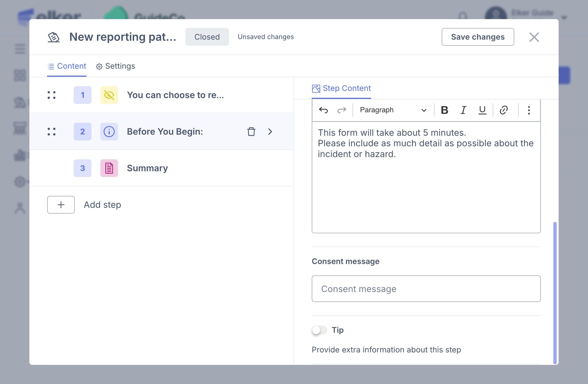Click the Save changes button
The width and height of the screenshot is (588, 384).
(x=478, y=37)
